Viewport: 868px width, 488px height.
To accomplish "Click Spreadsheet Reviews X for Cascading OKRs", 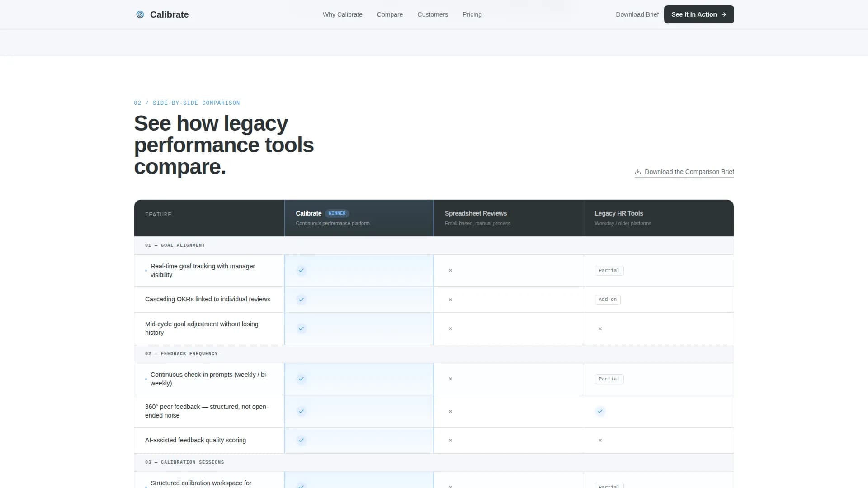I will [x=450, y=300].
